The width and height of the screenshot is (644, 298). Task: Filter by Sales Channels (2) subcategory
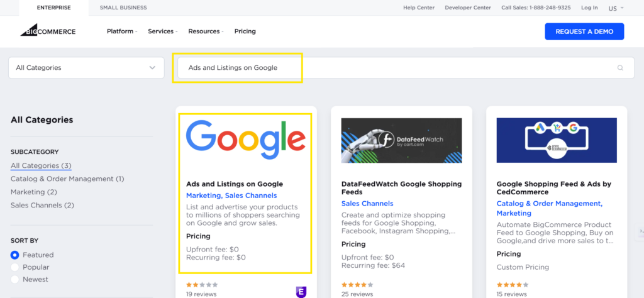click(42, 205)
